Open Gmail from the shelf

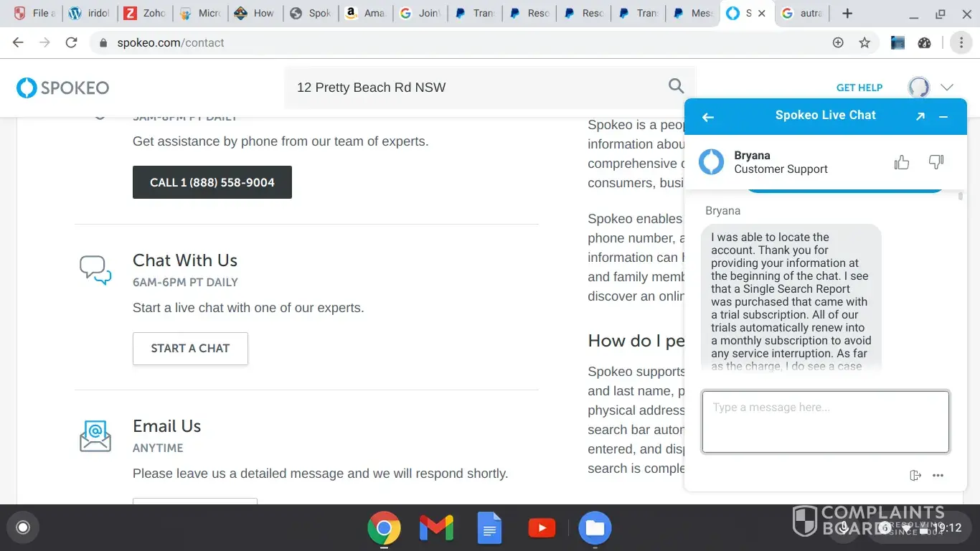pos(436,529)
